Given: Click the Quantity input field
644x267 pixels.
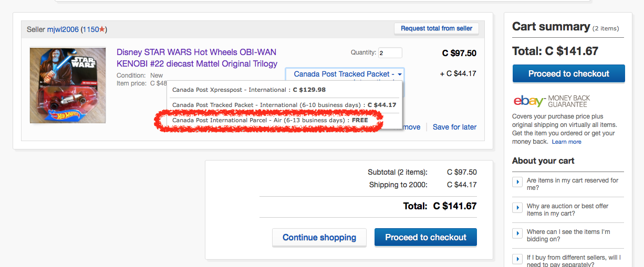Looking at the screenshot, I should 390,53.
